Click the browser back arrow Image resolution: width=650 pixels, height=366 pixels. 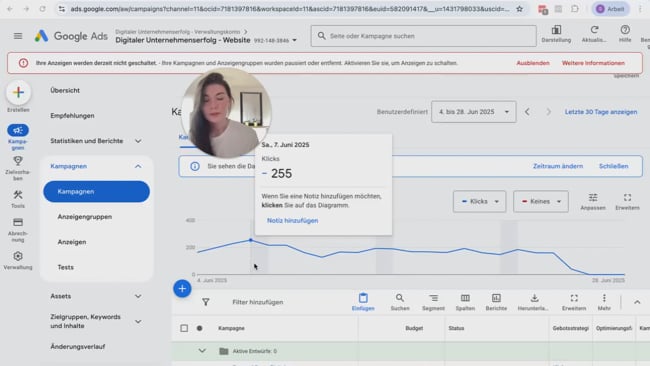point(10,9)
